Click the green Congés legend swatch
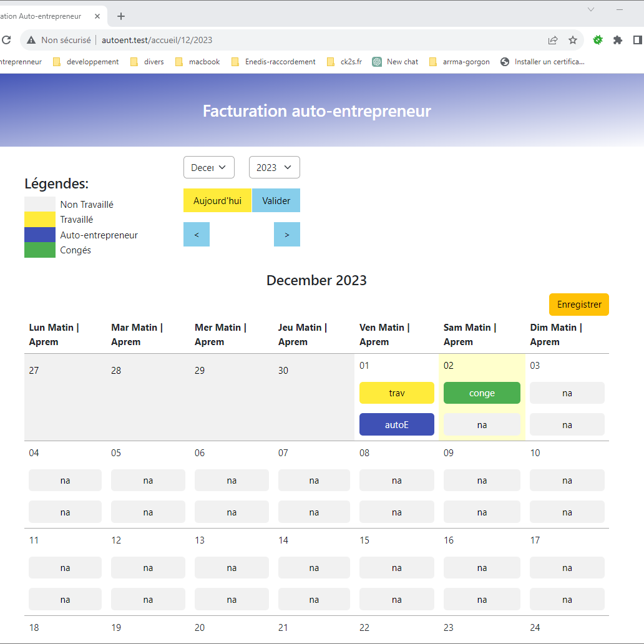The height and width of the screenshot is (644, 644). [40, 250]
